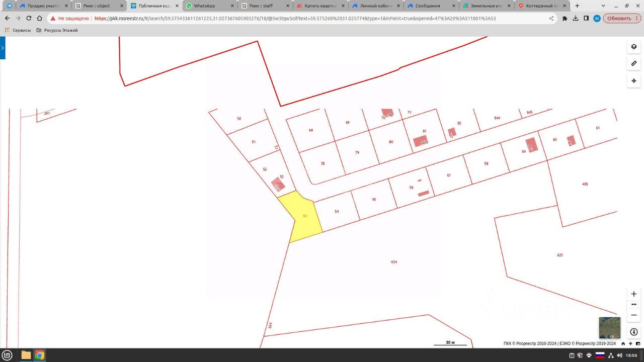Click parcel 625 label on map

(560, 255)
